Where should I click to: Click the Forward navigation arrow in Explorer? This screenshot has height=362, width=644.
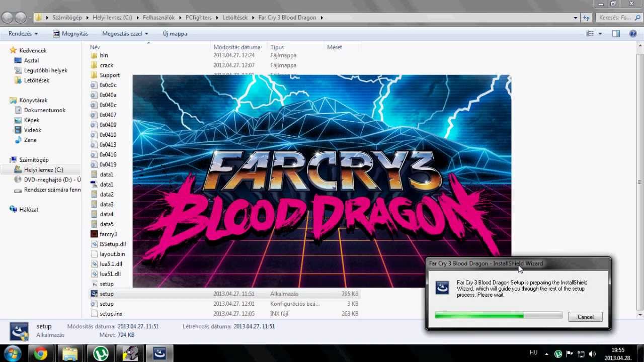[x=21, y=18]
